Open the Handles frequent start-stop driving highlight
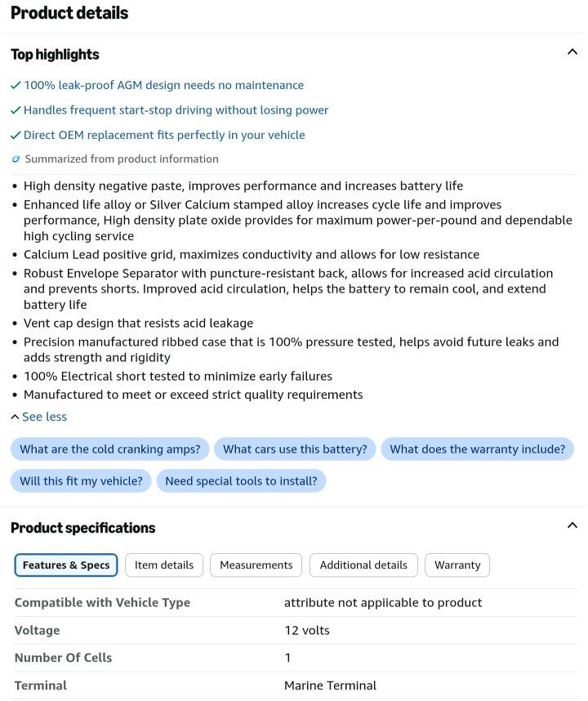 [x=176, y=110]
